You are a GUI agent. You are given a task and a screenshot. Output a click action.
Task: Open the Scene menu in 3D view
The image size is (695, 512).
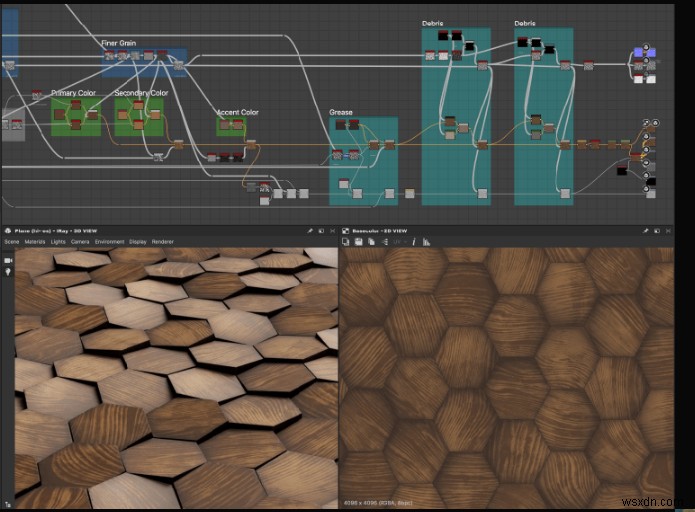(12, 241)
